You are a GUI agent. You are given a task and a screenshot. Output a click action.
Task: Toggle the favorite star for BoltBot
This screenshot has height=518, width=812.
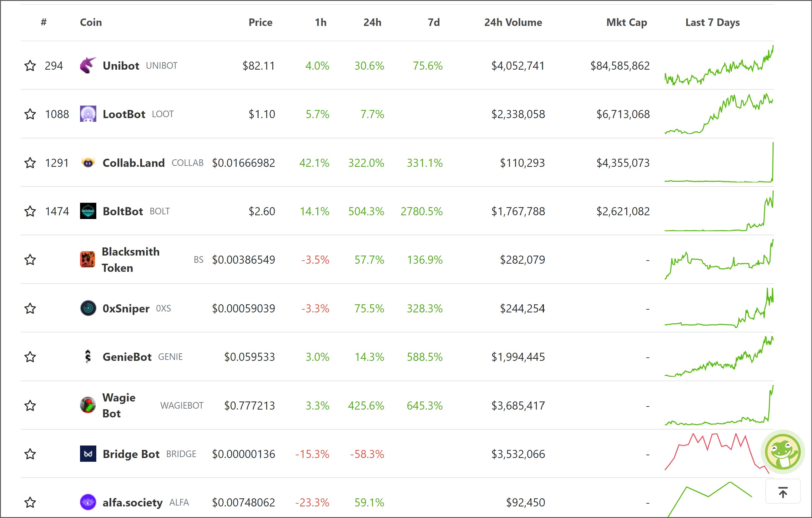click(30, 211)
